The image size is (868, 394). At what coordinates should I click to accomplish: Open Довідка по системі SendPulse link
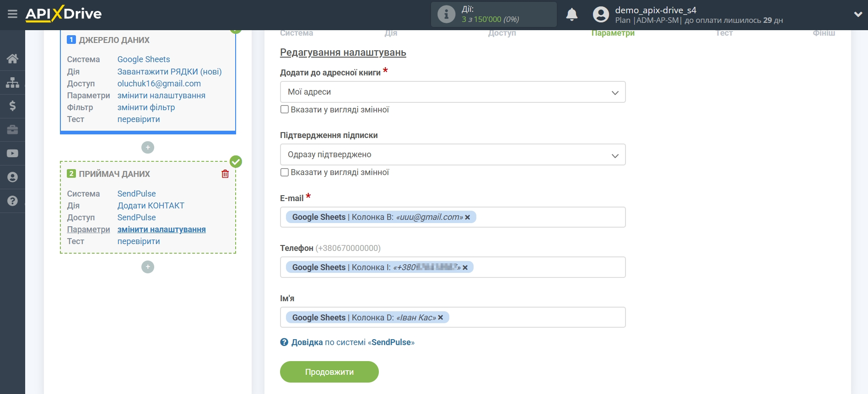point(353,342)
